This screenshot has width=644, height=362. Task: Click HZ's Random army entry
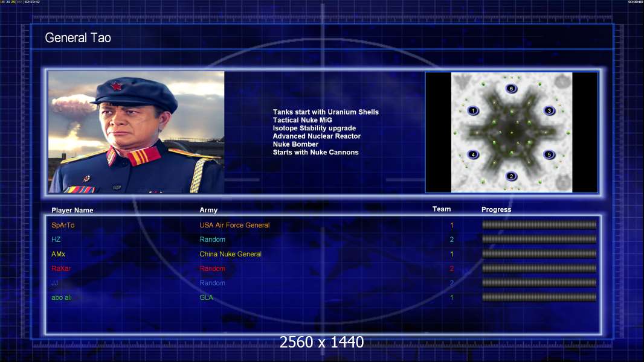pos(212,240)
